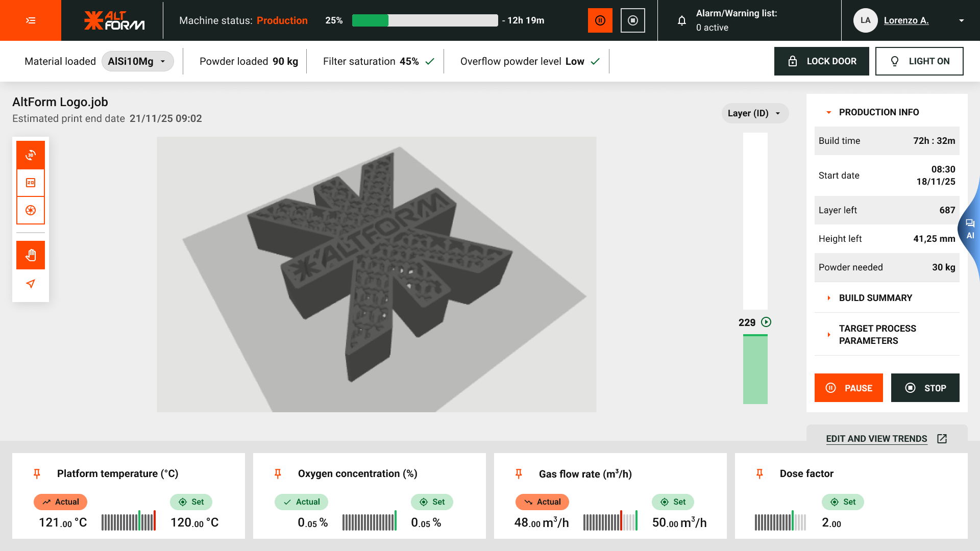The width and height of the screenshot is (980, 551).
Task: Click the production progress bar
Action: (425, 20)
